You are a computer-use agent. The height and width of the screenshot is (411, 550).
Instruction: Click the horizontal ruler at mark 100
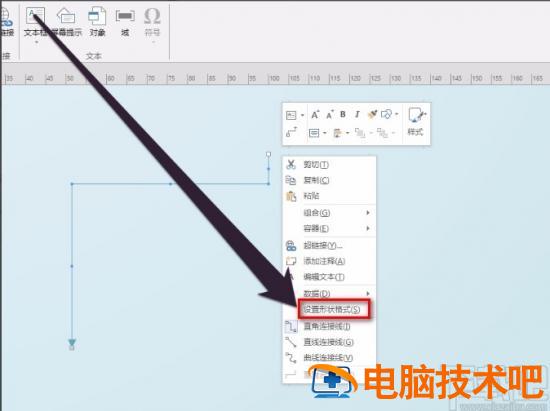coord(274,78)
